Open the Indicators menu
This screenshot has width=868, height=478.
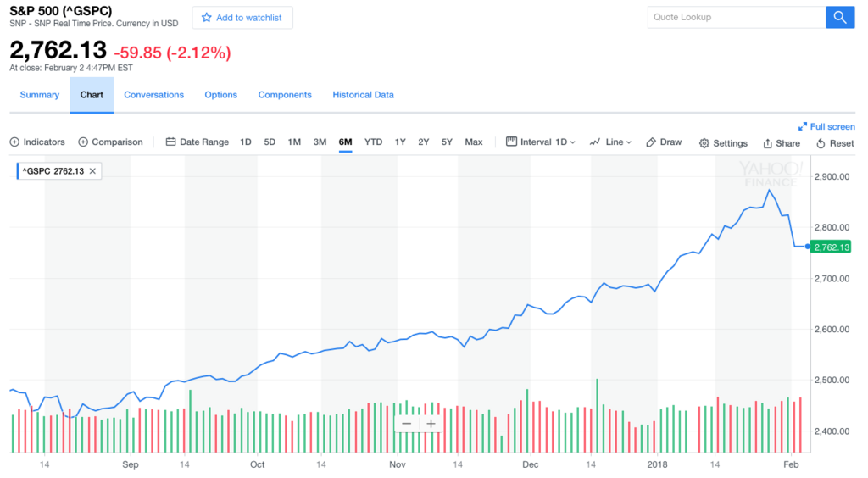coord(37,142)
